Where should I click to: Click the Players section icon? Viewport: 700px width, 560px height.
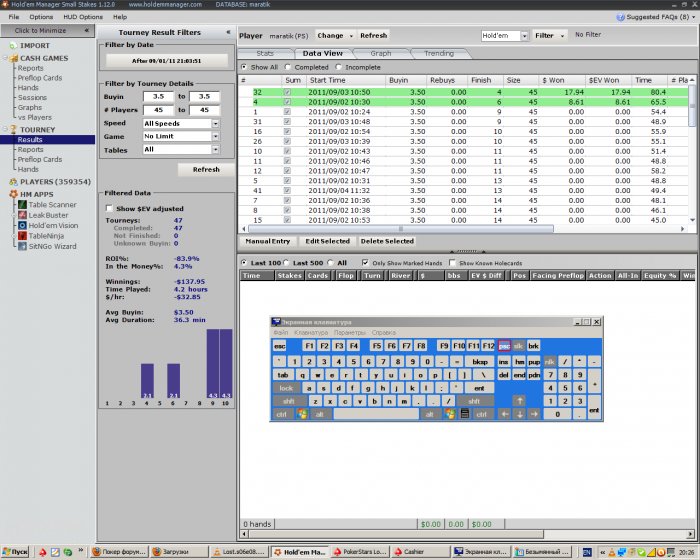click(12, 183)
